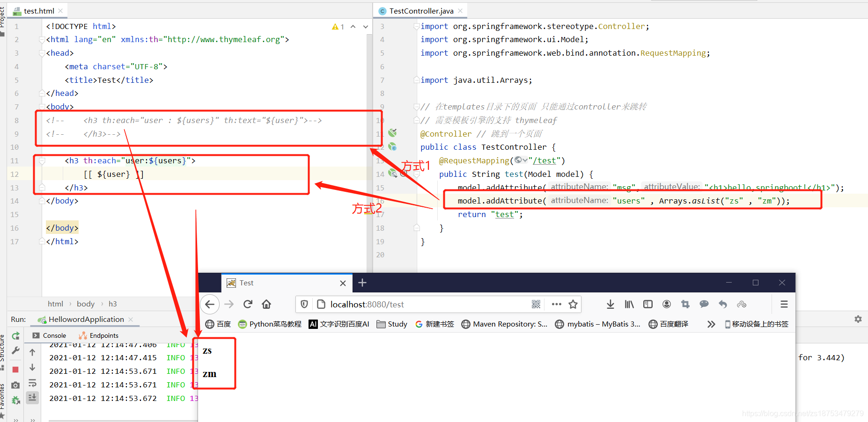Click the screenshot crop extension icon
The width and height of the screenshot is (868, 422).
[685, 304]
